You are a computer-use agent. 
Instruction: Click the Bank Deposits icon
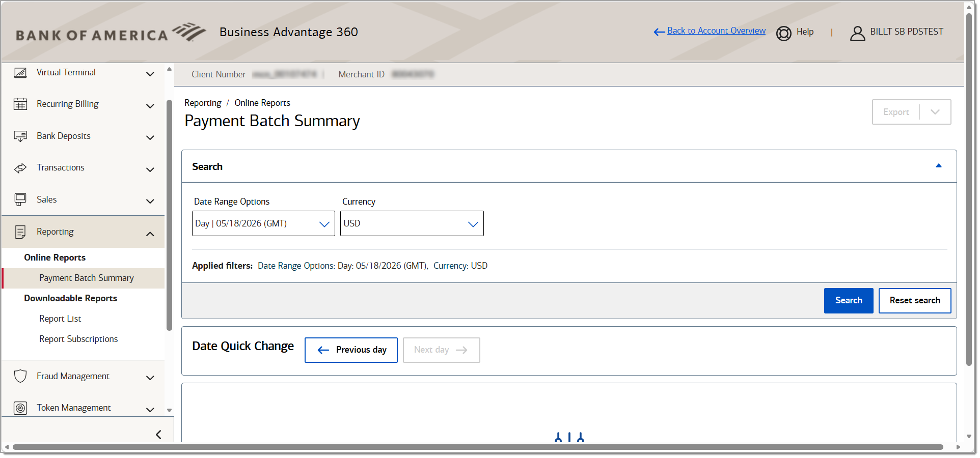tap(20, 136)
